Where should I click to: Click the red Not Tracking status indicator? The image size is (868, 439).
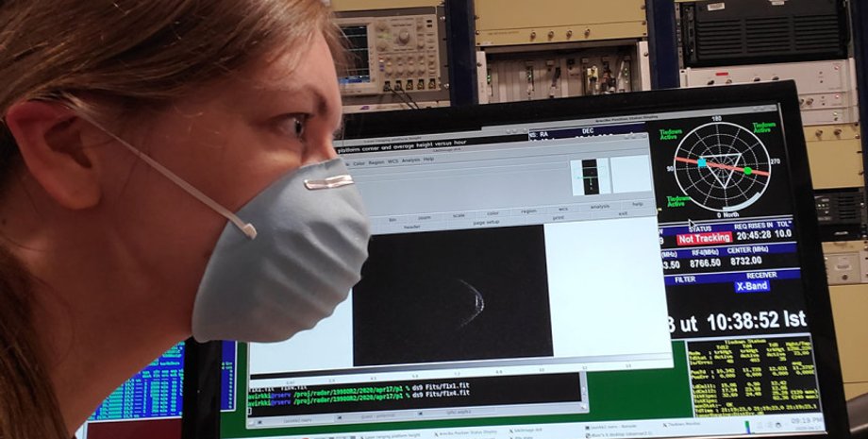[x=704, y=238]
